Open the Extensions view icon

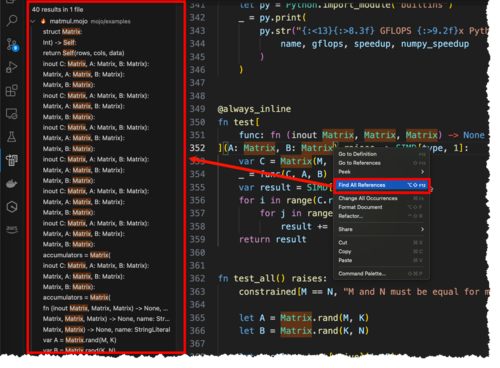tap(12, 90)
